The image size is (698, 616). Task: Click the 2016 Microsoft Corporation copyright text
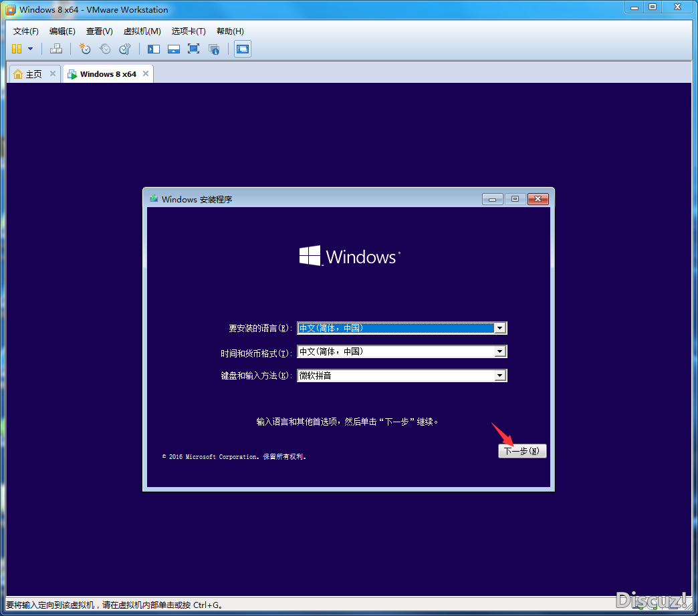(x=234, y=457)
